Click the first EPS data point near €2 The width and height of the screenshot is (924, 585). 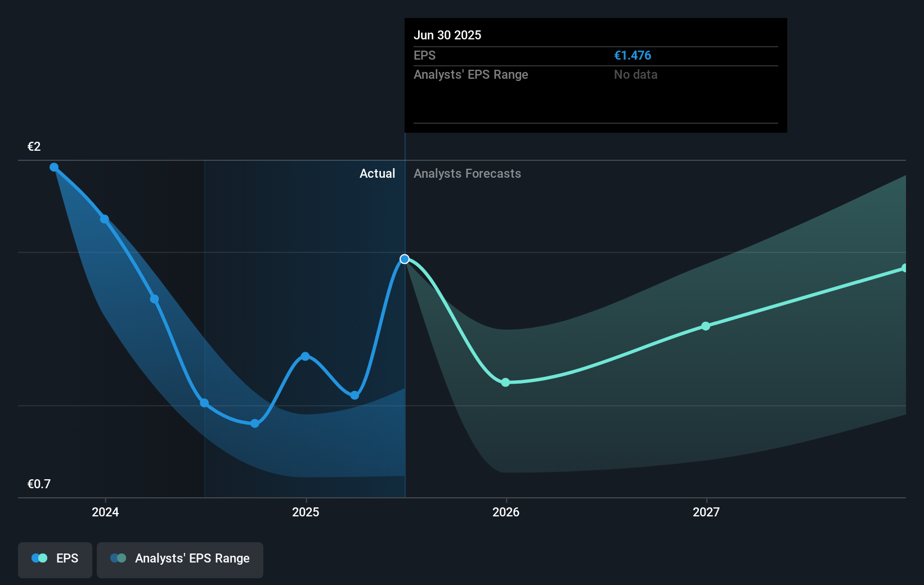(53, 166)
